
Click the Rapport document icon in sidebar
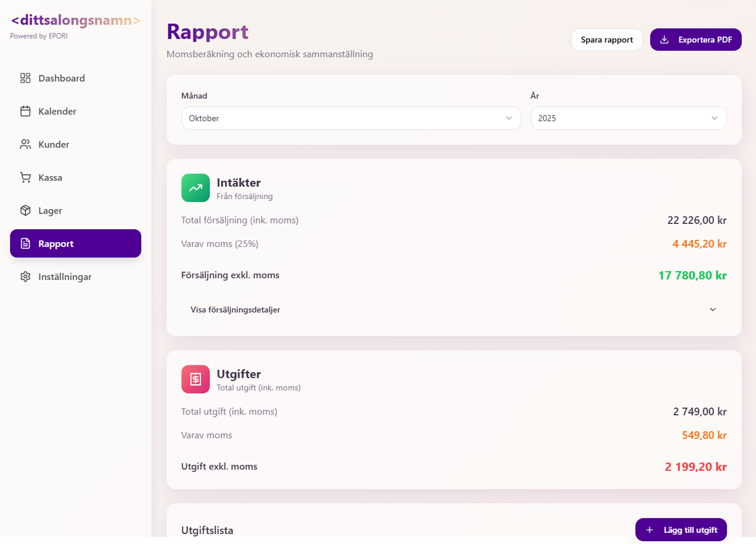click(25, 244)
